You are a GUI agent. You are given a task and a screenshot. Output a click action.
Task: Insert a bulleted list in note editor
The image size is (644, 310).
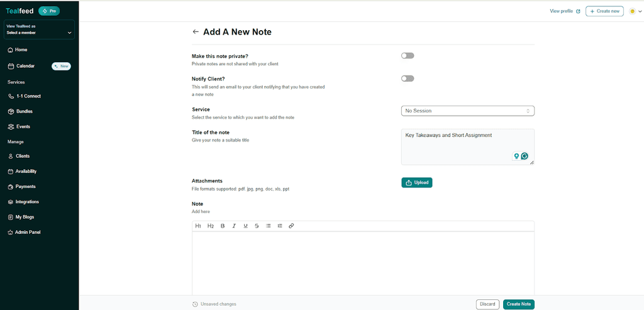click(268, 226)
